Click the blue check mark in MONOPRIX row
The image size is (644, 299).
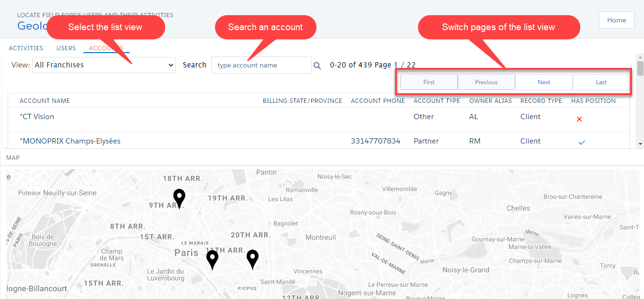[581, 142]
